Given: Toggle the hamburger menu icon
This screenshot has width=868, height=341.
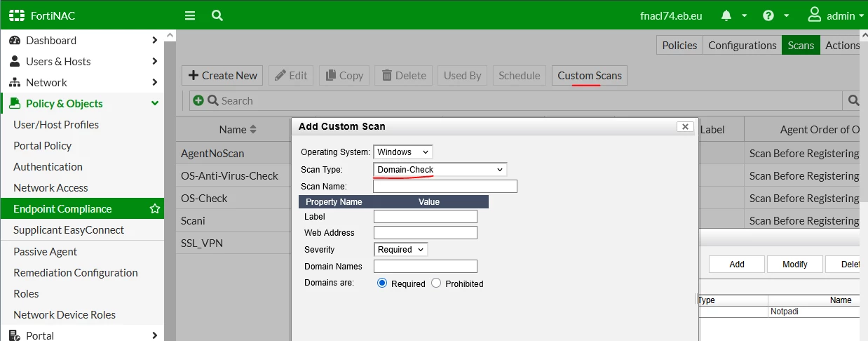Looking at the screenshot, I should pyautogui.click(x=190, y=15).
